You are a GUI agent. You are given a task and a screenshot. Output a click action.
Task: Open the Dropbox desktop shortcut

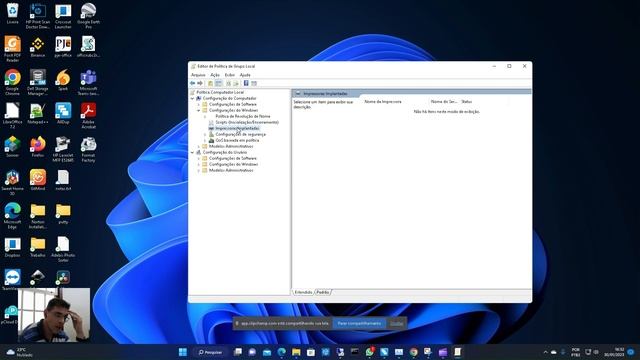pos(12,247)
